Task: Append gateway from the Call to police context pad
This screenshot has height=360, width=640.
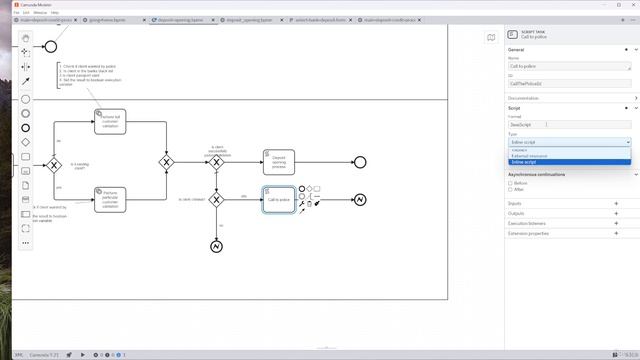Action: pos(309,189)
